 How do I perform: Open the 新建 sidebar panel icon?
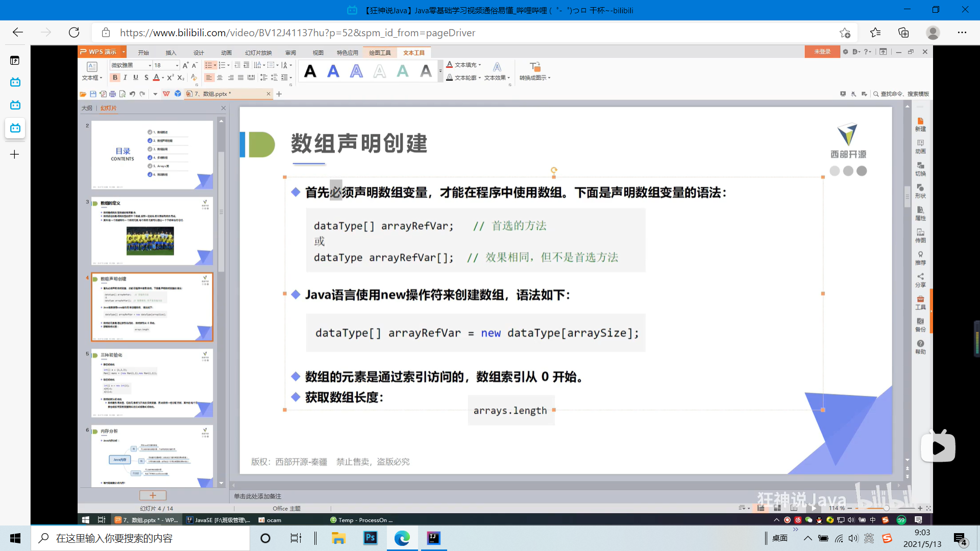point(920,124)
